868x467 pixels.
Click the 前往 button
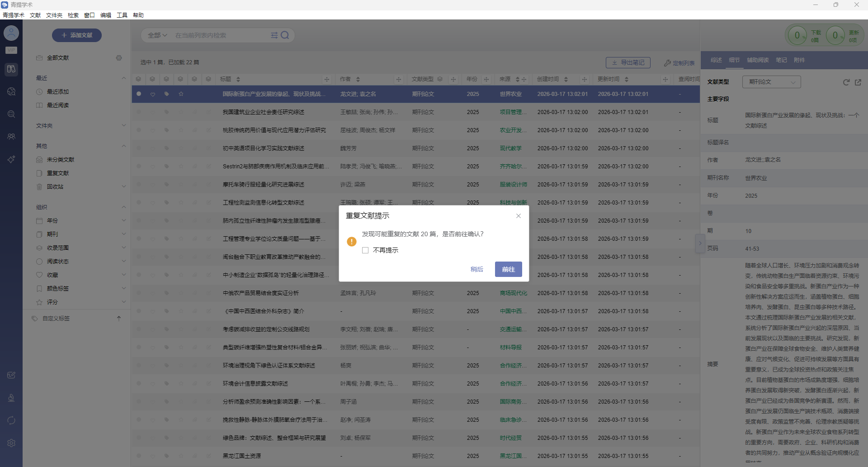[x=508, y=269]
